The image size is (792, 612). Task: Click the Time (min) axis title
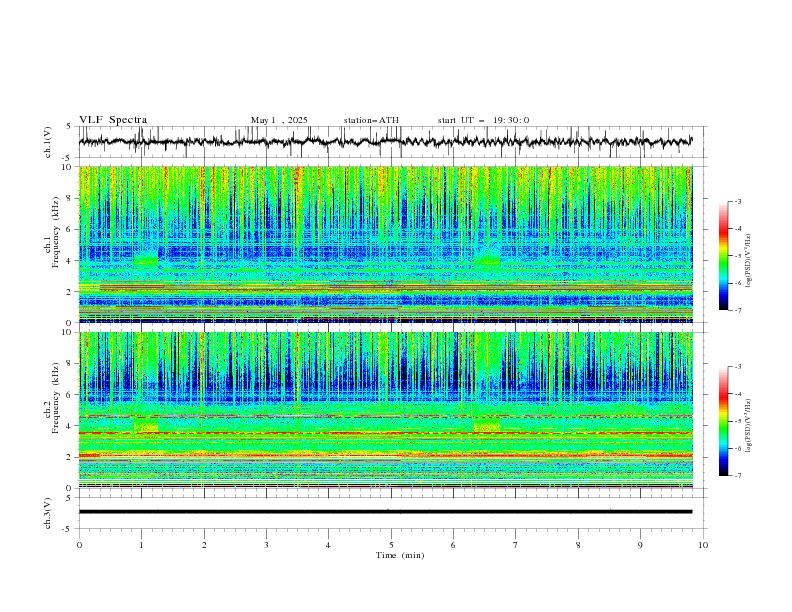400,555
